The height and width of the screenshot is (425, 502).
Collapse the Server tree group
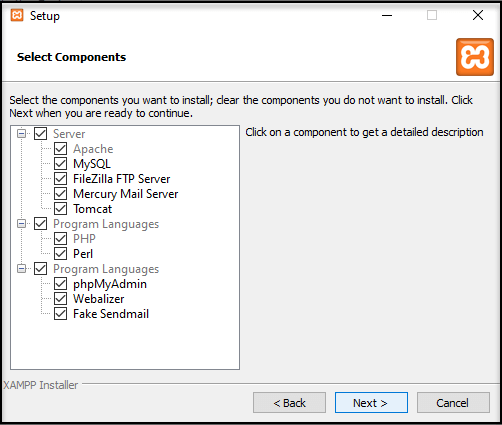pyautogui.click(x=21, y=134)
